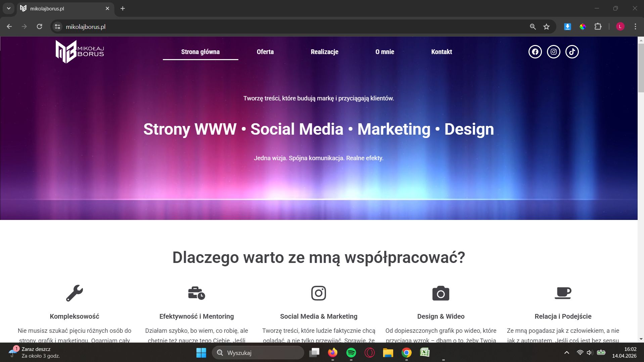The image size is (644, 362).
Task: Click the Dlaczego warto ze mną współpracować heading
Action: (x=319, y=258)
